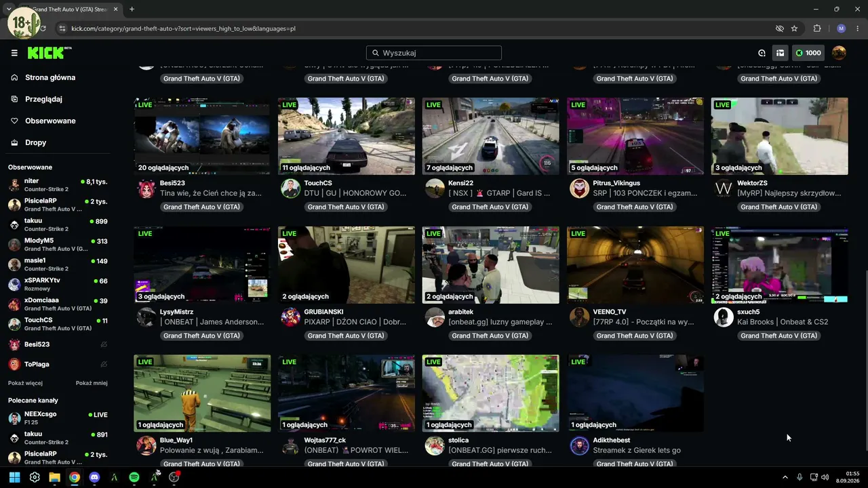Bookmark this page with the star icon
This screenshot has height=488, width=868.
click(794, 28)
